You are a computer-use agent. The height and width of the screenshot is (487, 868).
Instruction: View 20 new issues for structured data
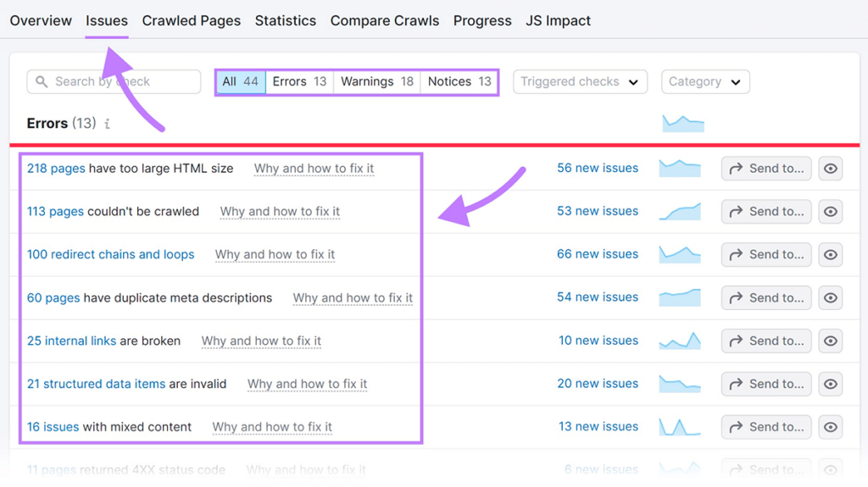[x=598, y=384]
